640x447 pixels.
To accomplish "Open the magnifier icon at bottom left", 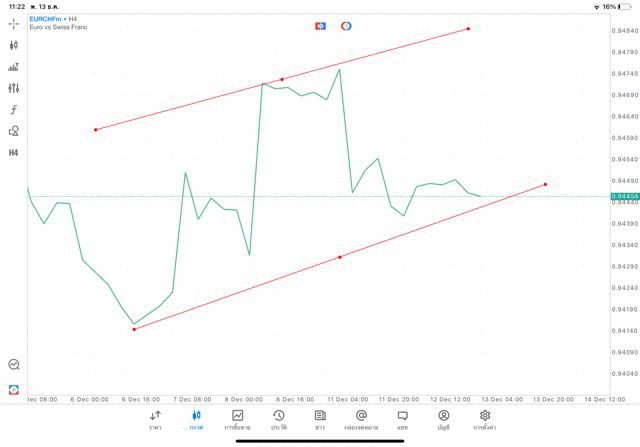I will pos(14,365).
